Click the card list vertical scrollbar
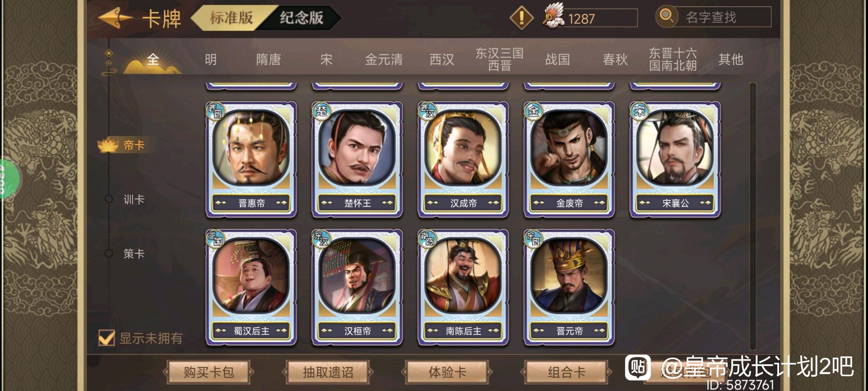The height and width of the screenshot is (391, 868). click(x=753, y=216)
